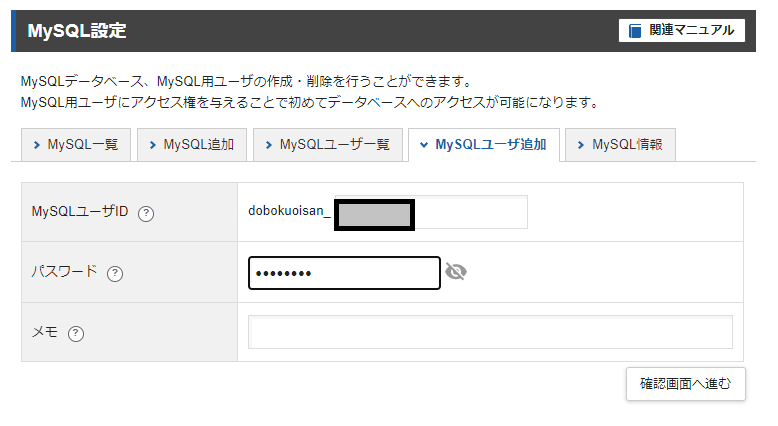Viewport: 778px width, 426px height.
Task: Click chevron arrow on MySQL情報 tab
Action: point(581,145)
